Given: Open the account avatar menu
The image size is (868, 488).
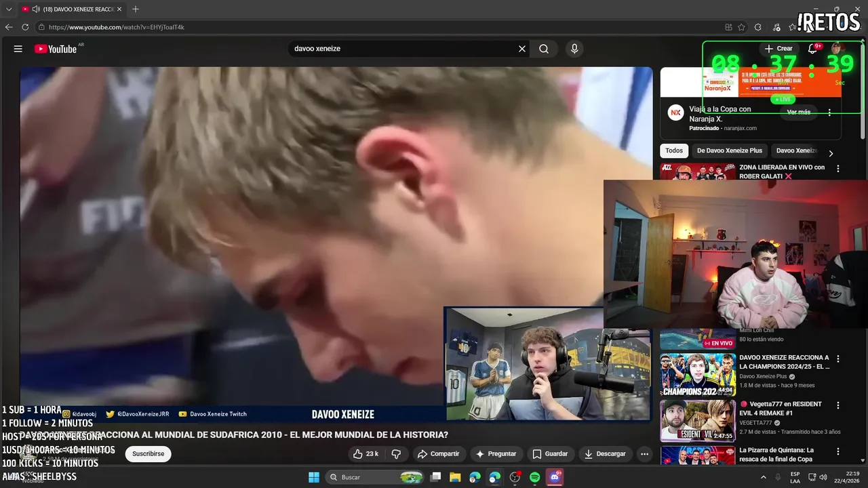Looking at the screenshot, I should 837,49.
